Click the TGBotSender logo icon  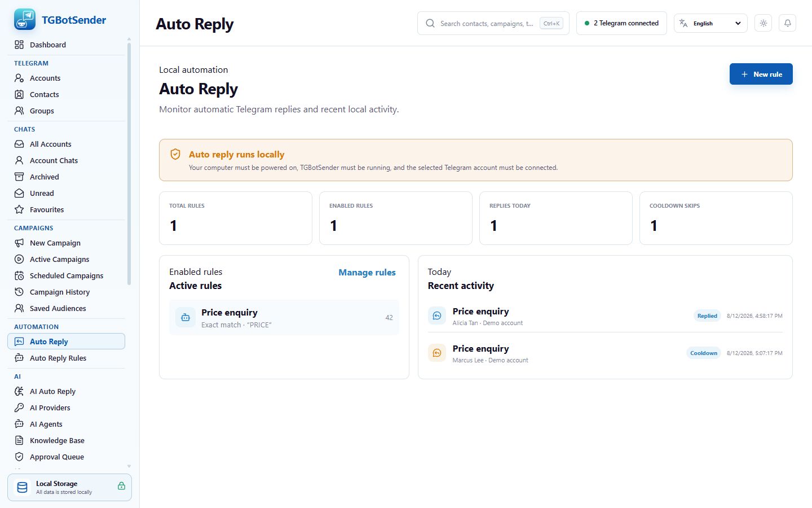click(x=25, y=20)
